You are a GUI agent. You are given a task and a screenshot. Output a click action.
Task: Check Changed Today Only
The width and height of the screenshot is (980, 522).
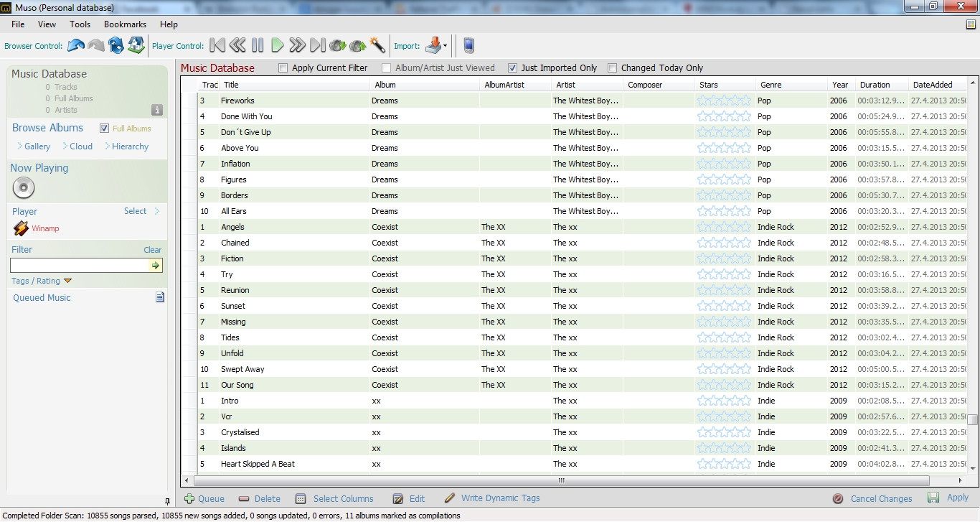point(612,68)
